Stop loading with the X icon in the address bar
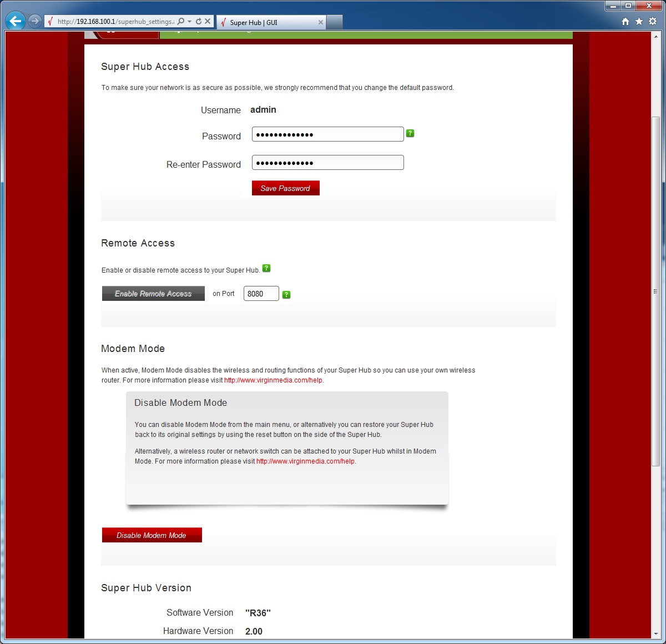 tap(208, 22)
